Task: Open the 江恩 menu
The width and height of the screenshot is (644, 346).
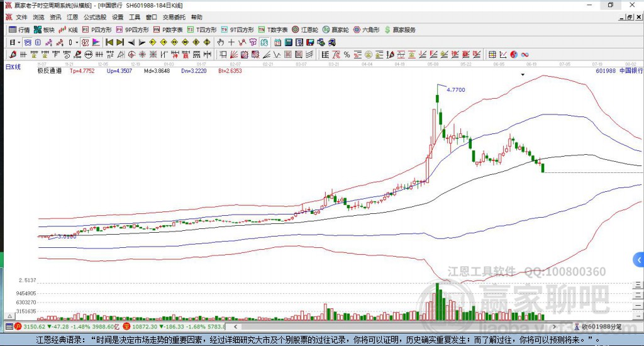Action: click(72, 17)
